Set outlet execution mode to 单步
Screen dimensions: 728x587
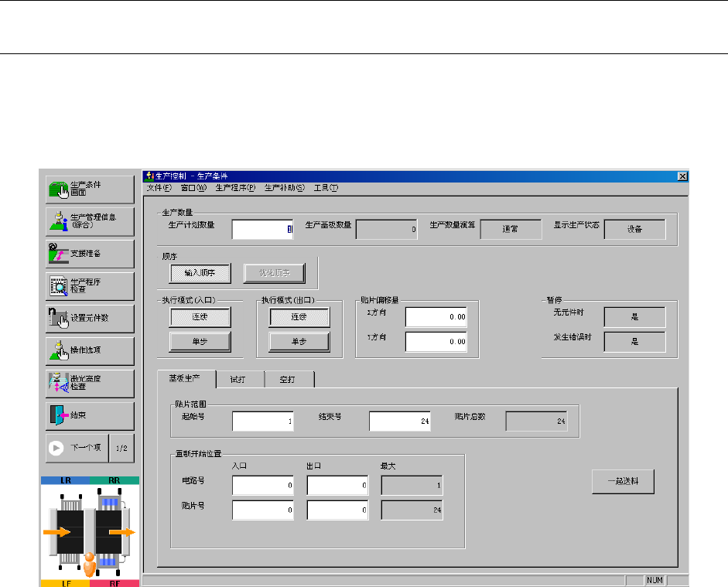(299, 341)
